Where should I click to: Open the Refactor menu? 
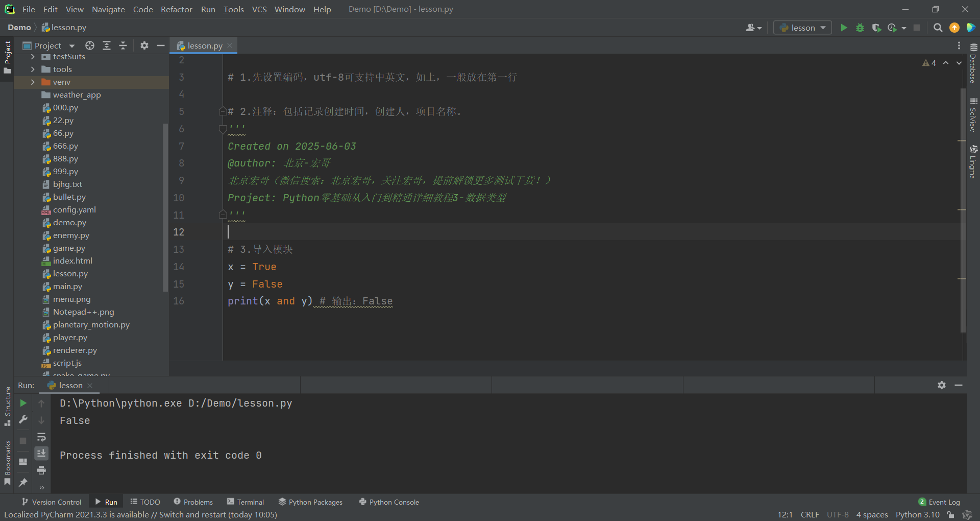(x=176, y=9)
